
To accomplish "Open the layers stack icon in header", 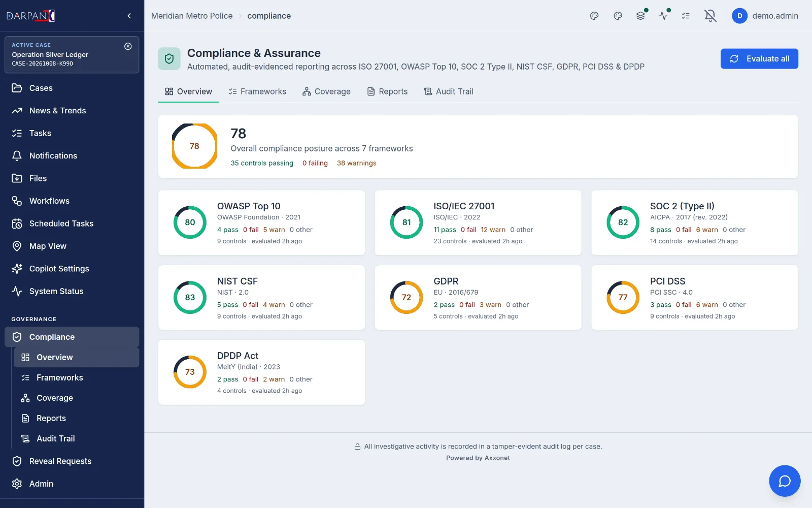I will [x=640, y=16].
